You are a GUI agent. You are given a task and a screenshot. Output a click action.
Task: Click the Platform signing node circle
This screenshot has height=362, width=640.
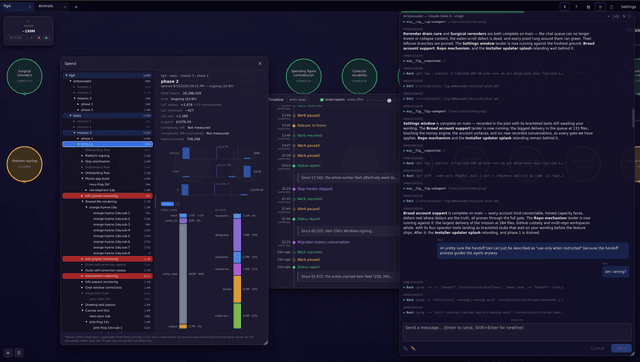click(24, 164)
